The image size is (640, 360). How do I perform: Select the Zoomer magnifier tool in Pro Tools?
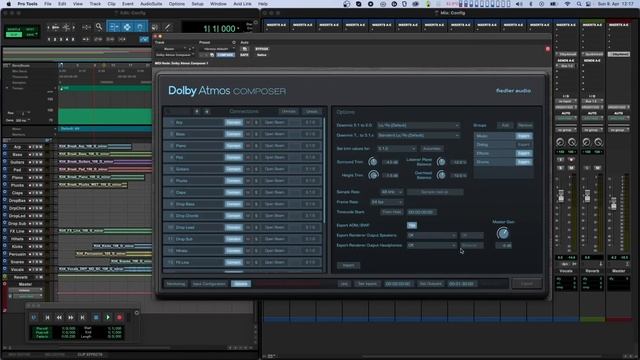click(x=99, y=27)
